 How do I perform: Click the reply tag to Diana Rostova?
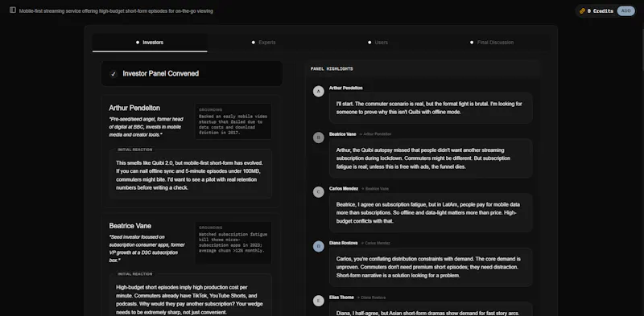(x=371, y=298)
